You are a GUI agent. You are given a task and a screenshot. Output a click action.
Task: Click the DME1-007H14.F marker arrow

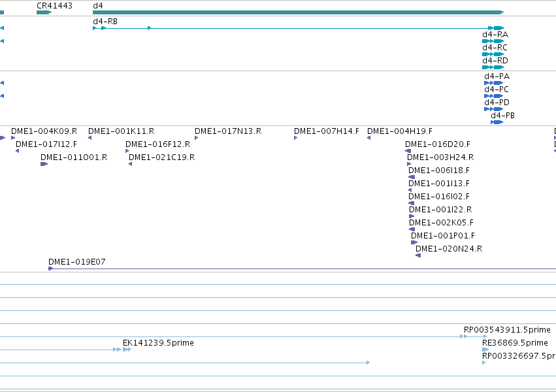tap(296, 138)
